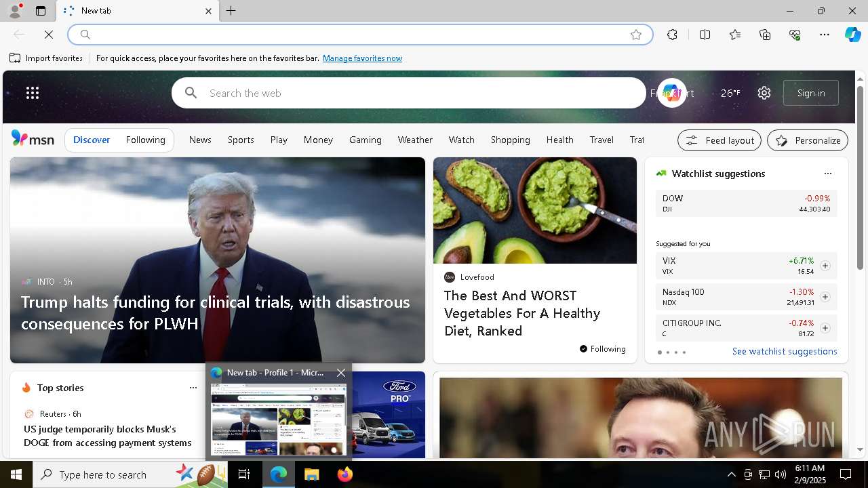
Task: Open the Watch category
Action: tap(462, 140)
